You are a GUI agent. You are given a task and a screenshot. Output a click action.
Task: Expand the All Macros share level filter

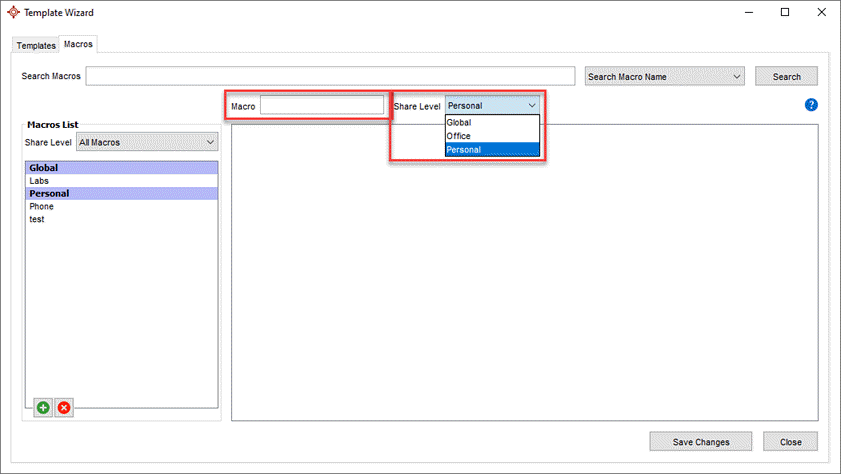point(147,142)
